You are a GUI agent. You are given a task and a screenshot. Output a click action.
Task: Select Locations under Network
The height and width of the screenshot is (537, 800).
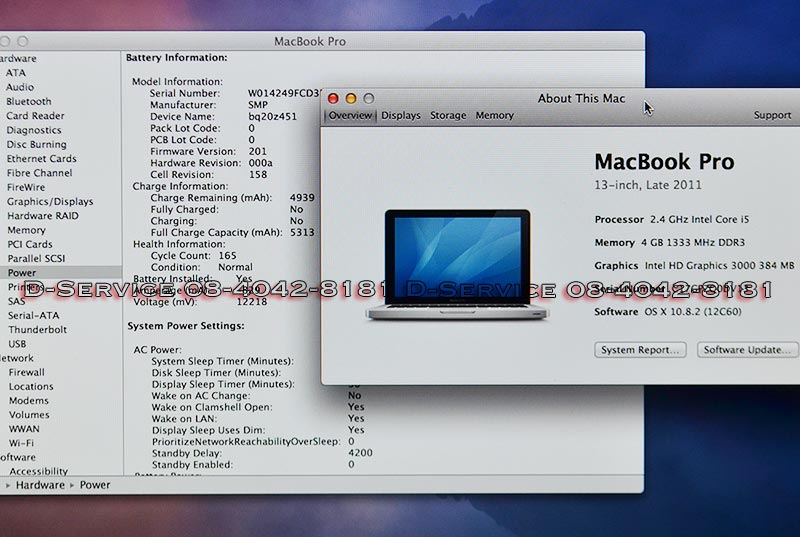31,387
